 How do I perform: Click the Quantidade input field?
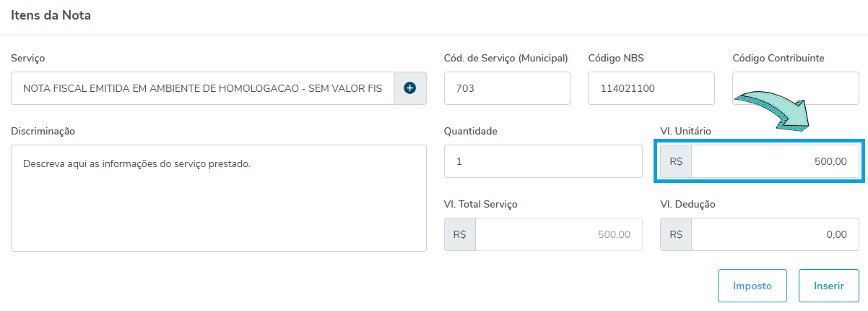542,161
